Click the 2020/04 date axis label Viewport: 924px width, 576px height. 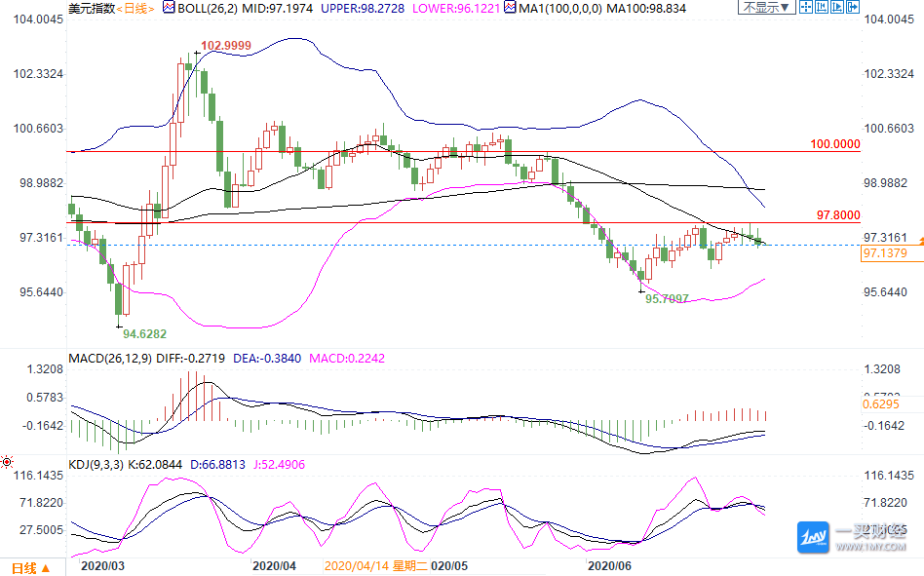point(274,566)
